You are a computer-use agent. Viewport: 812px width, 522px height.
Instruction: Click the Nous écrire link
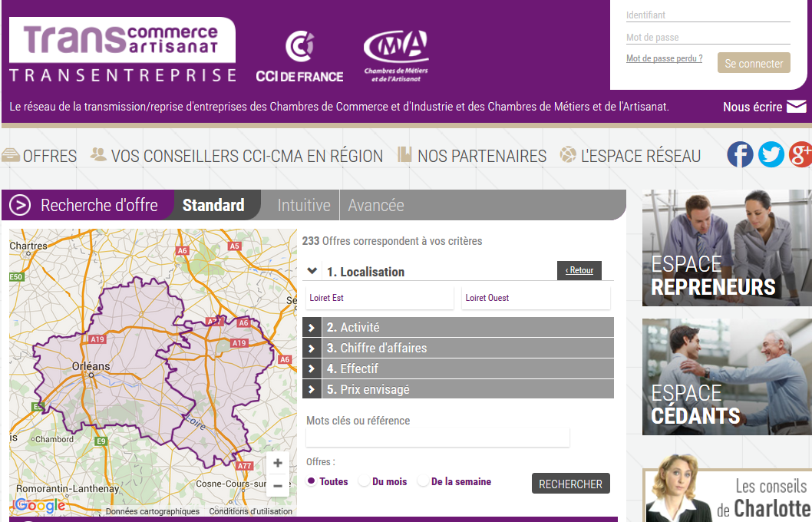(x=752, y=107)
